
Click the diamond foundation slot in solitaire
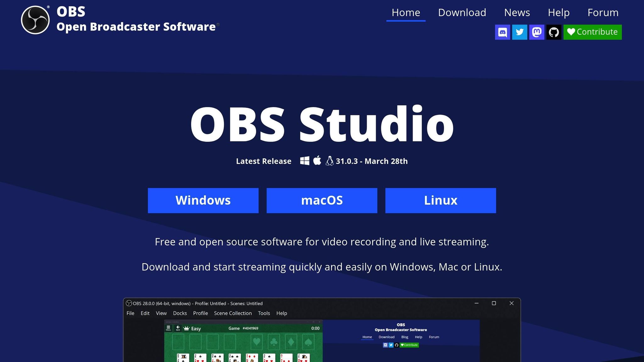(291, 342)
